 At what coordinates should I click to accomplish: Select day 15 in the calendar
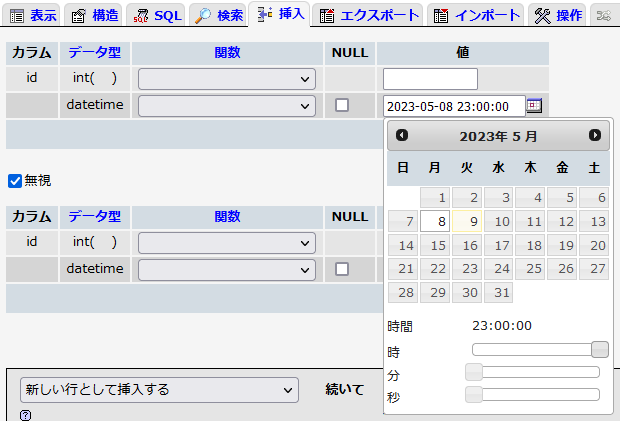(435, 245)
